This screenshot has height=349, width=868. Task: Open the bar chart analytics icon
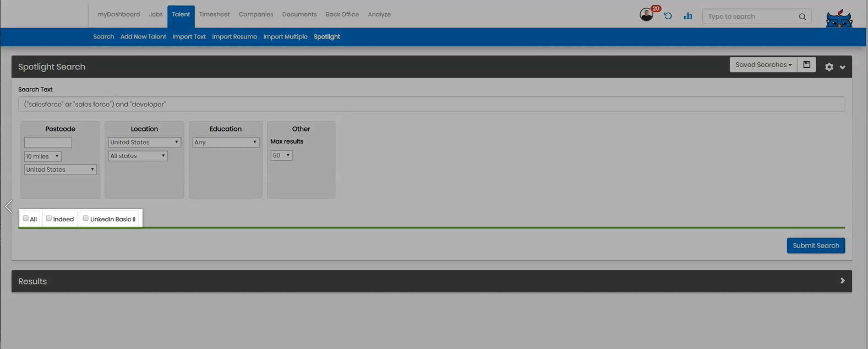click(x=687, y=16)
